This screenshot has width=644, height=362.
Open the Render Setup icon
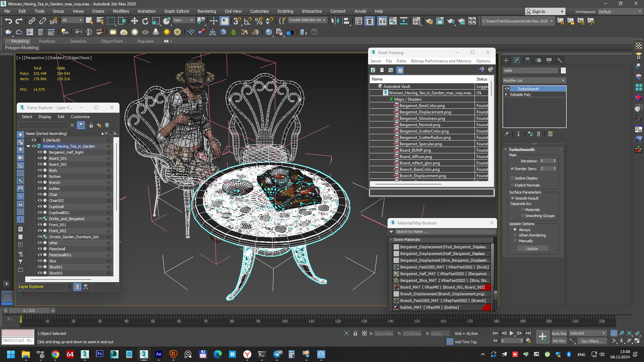(429, 21)
